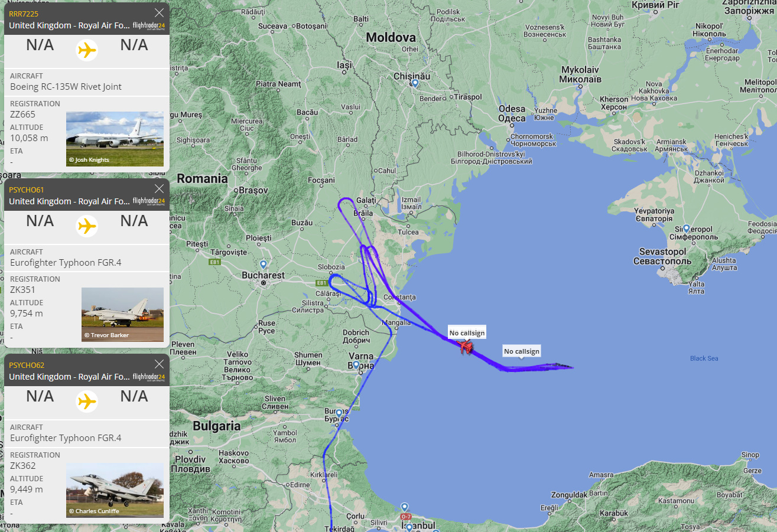777x532 pixels.
Task: Click the Black Sea label on map
Action: point(704,358)
